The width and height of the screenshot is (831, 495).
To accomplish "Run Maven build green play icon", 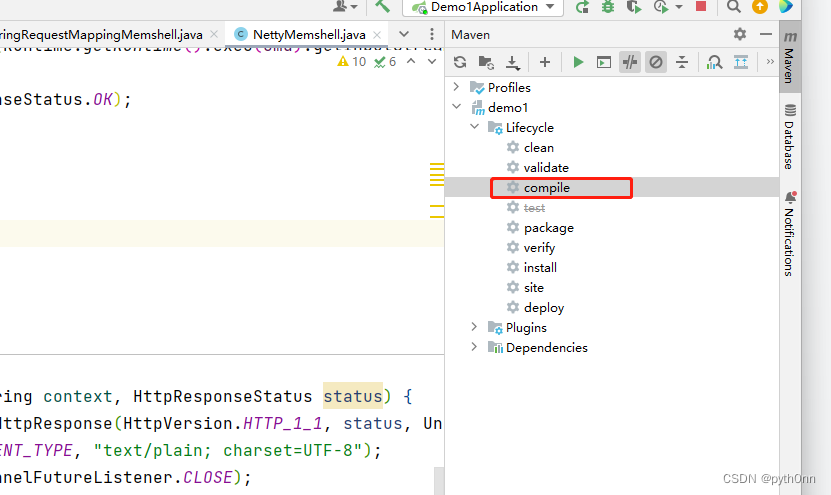I will pos(578,62).
